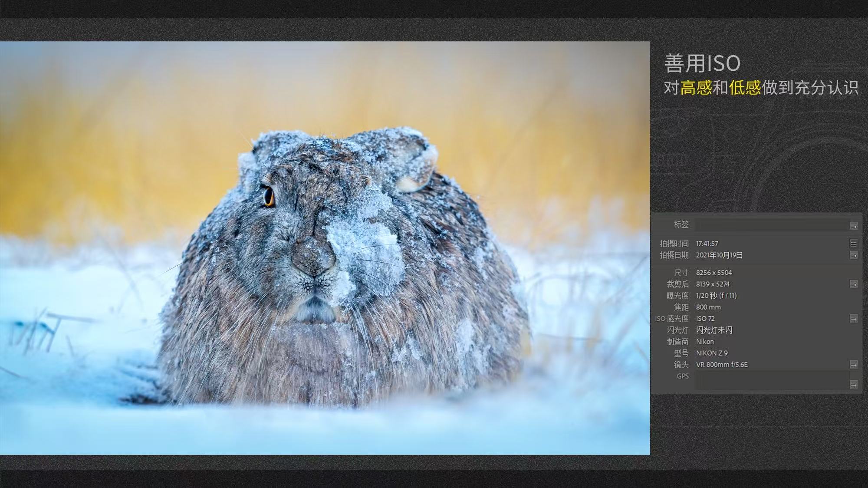Click the 尺寸 field label
Image resolution: width=868 pixels, height=488 pixels.
click(681, 273)
